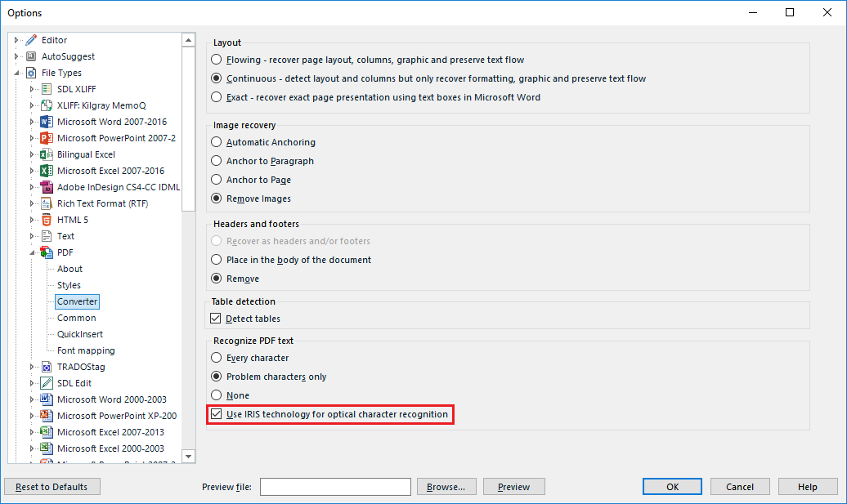
Task: Click the Microsoft Word 2007-2016 icon
Action: pyautogui.click(x=47, y=122)
